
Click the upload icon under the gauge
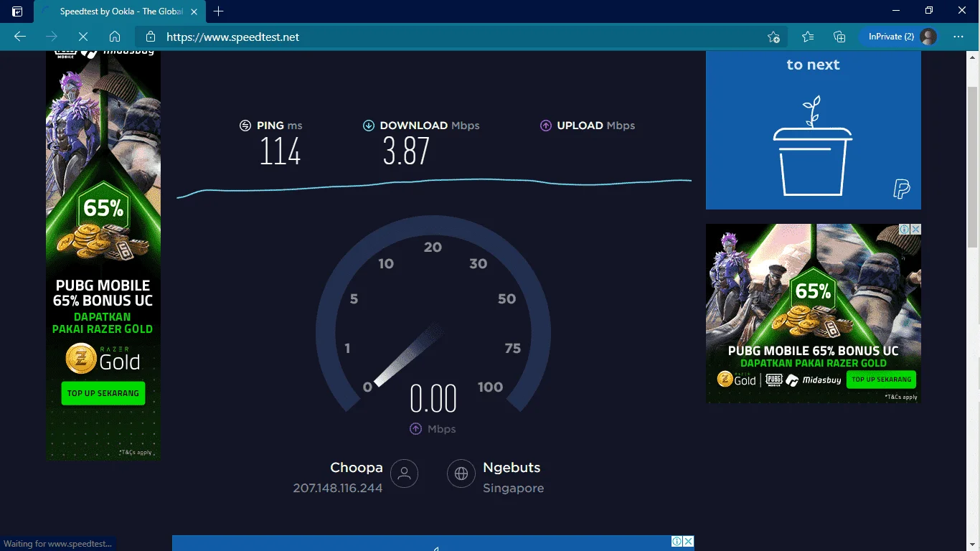coord(415,429)
